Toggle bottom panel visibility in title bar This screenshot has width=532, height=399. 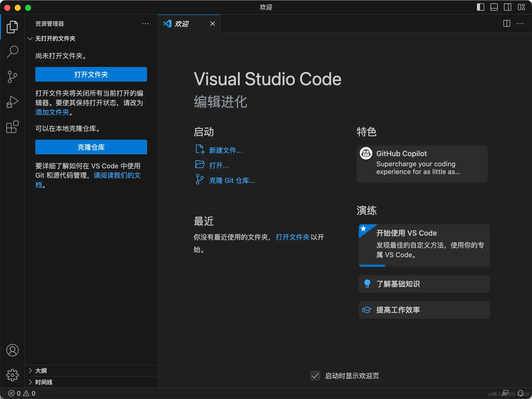pos(494,7)
